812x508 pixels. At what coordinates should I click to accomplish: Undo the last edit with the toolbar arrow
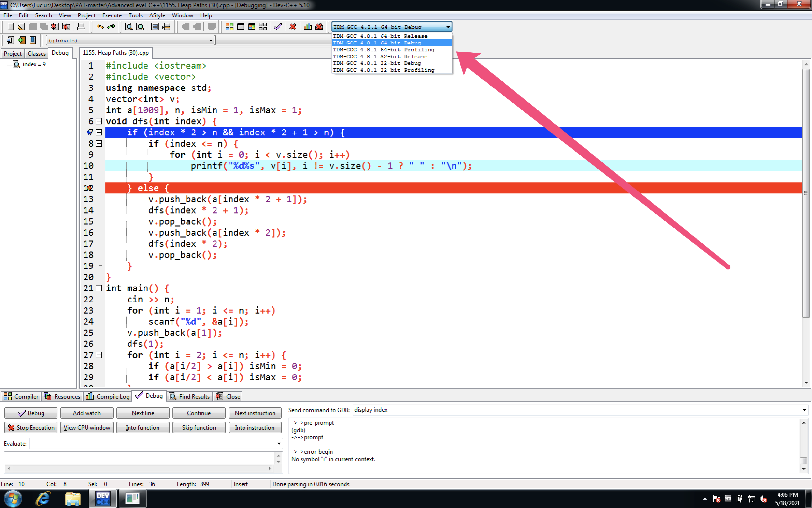(100, 27)
